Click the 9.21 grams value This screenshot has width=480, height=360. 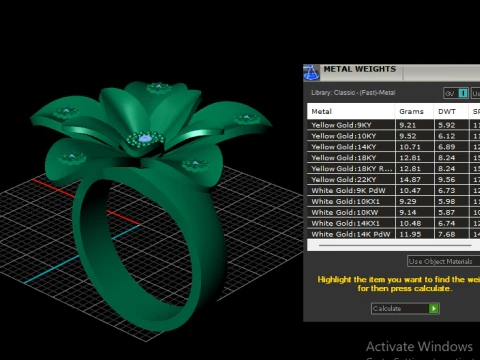click(x=408, y=125)
